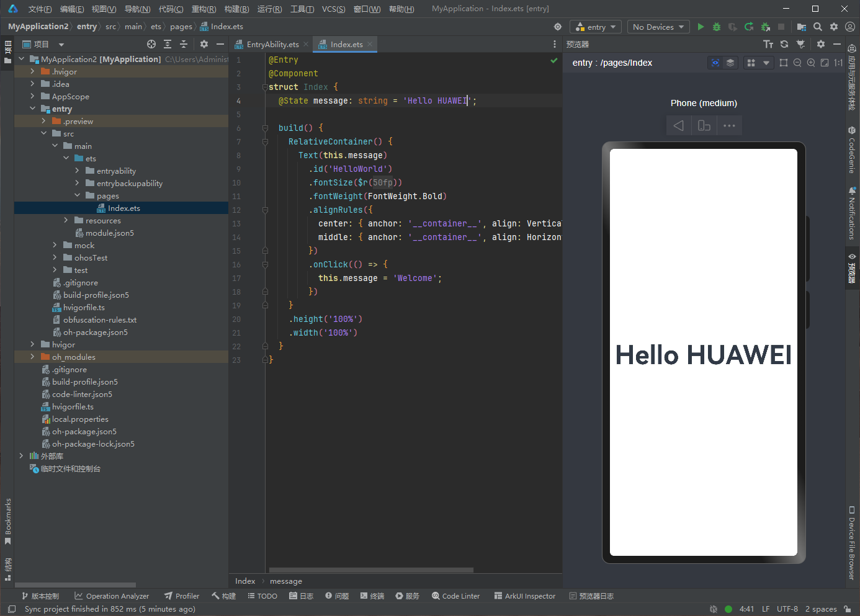860x616 pixels.
Task: Toggle inspector eye mode in previewer
Action: pos(715,63)
